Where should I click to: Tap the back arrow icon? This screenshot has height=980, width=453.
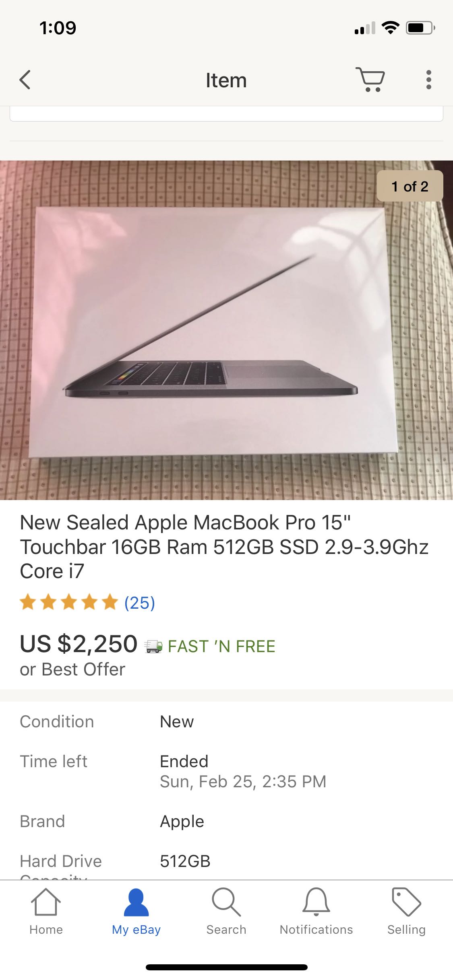coord(25,80)
